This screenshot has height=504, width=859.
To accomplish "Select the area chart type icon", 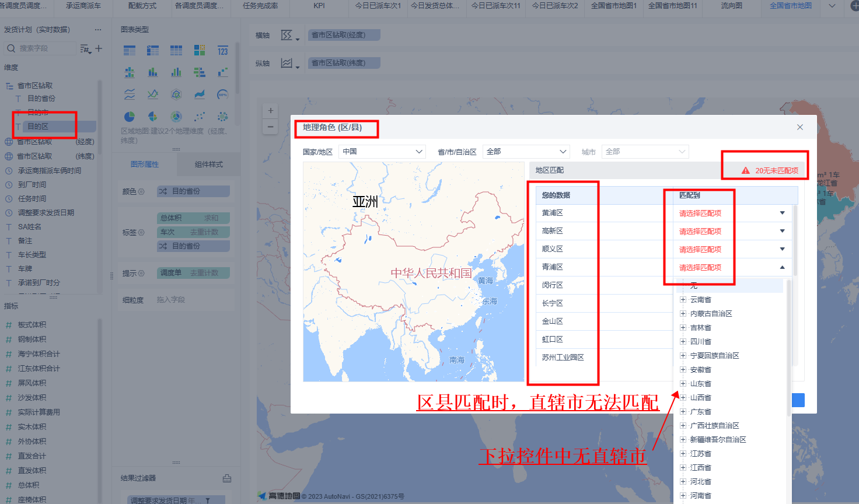I will [200, 94].
